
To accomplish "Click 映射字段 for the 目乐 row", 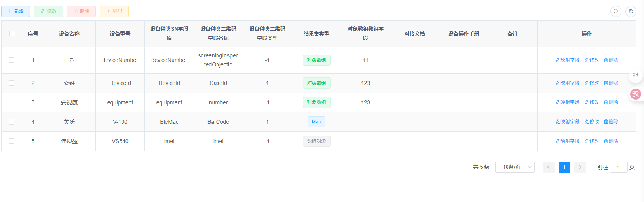I will coord(567,60).
